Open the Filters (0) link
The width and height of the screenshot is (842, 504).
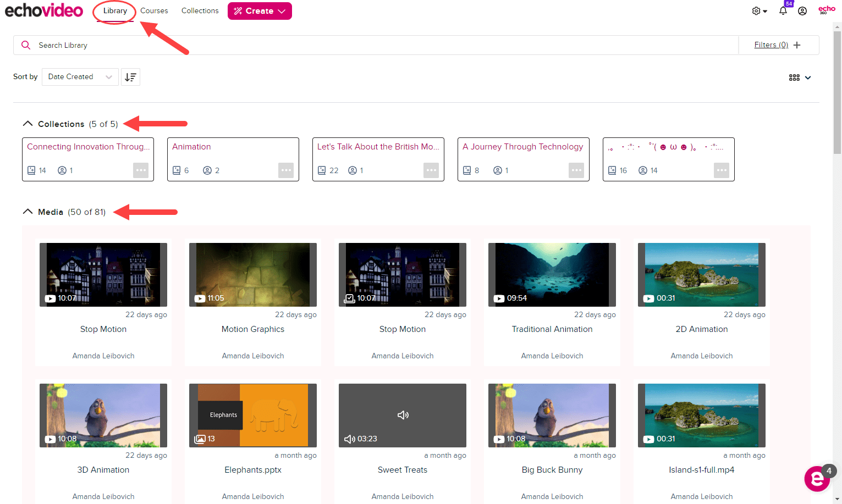[x=771, y=45]
